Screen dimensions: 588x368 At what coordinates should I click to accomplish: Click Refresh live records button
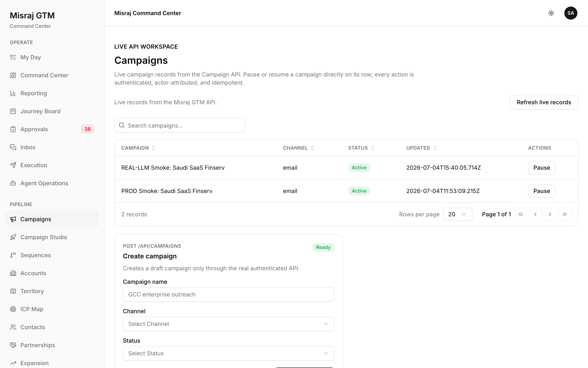543,102
